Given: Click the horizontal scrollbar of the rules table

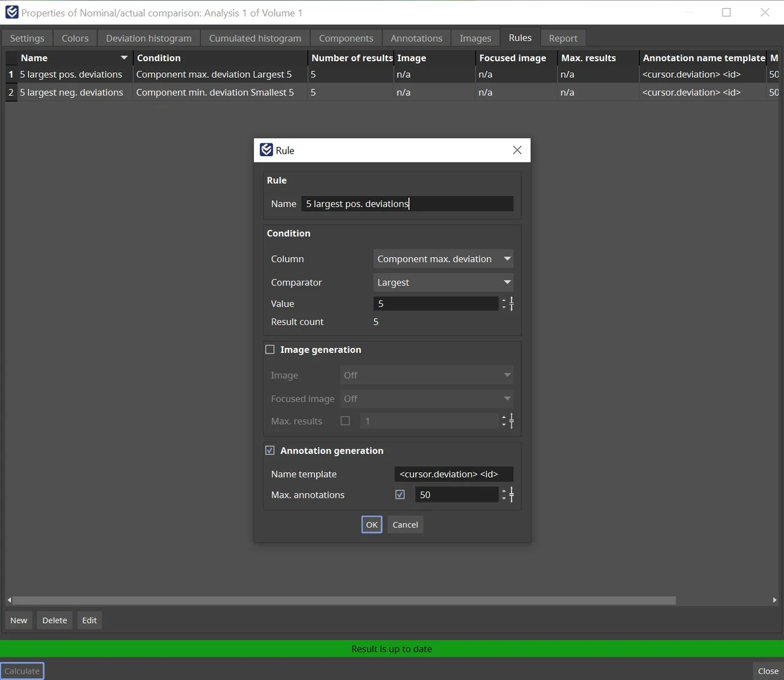Looking at the screenshot, I should click(344, 600).
